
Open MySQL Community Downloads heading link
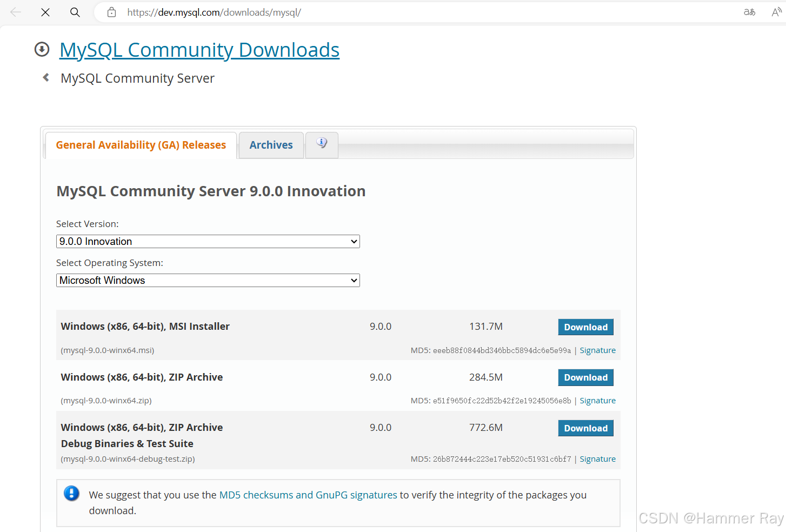click(199, 50)
